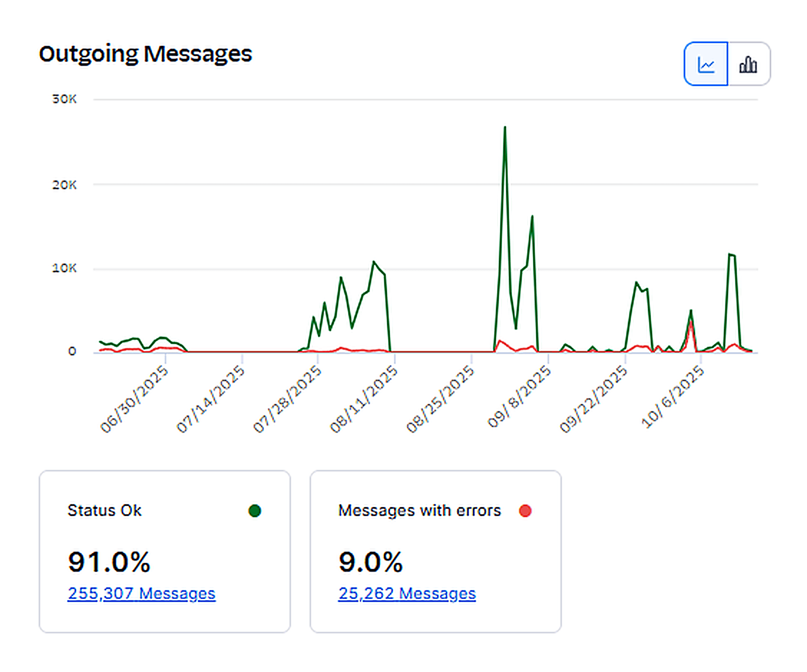
Task: Click the red Messages with errors dot
Action: coord(525,511)
